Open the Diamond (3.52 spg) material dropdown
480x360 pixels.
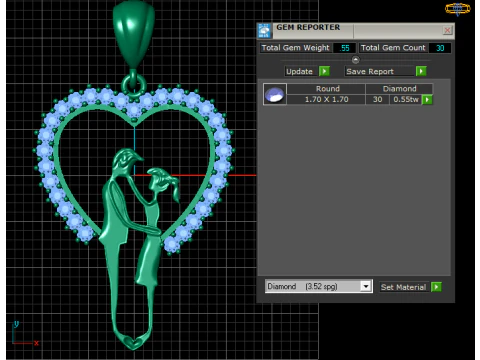pyautogui.click(x=366, y=286)
